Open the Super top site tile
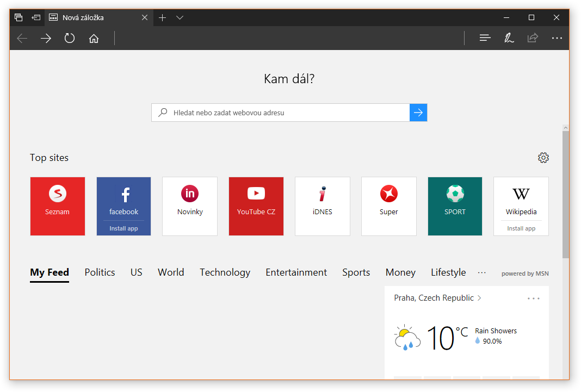This screenshot has height=392, width=581. (388, 206)
